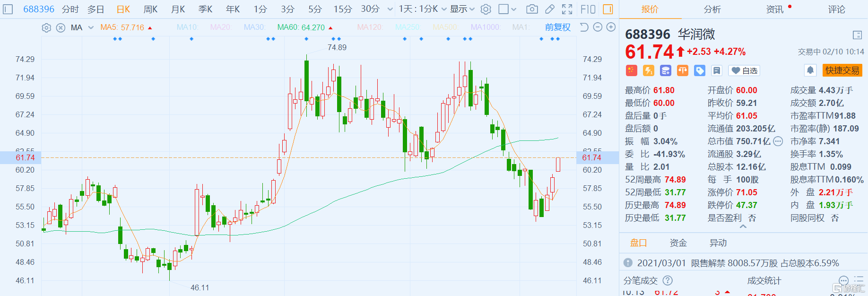Reset chart view with undo arrow

point(584,27)
